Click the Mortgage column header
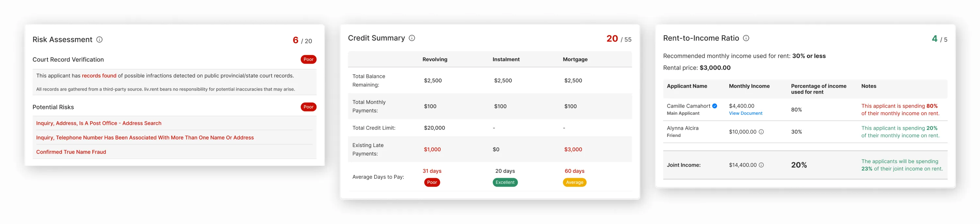Screen dimensions: 980x224 (575, 59)
